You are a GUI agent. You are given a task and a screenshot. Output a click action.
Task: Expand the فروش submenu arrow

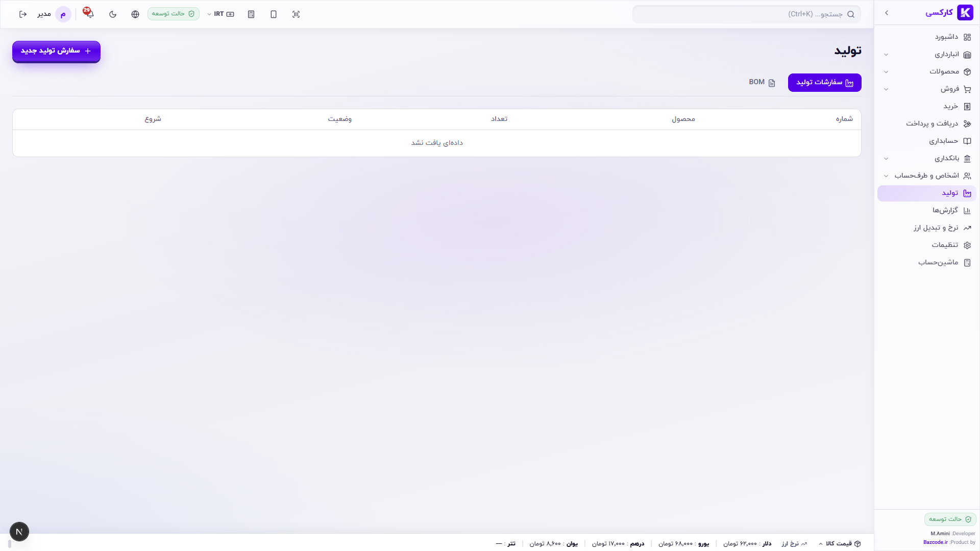click(x=886, y=89)
